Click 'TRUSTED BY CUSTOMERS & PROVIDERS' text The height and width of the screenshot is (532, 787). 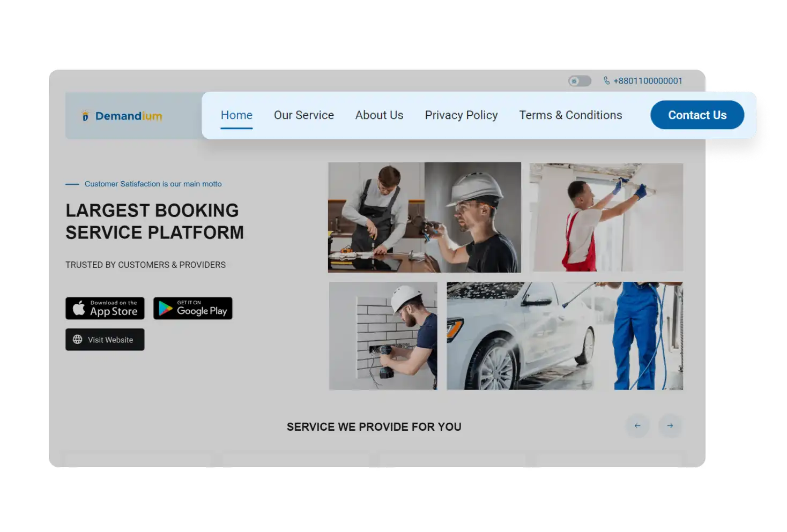(x=146, y=265)
